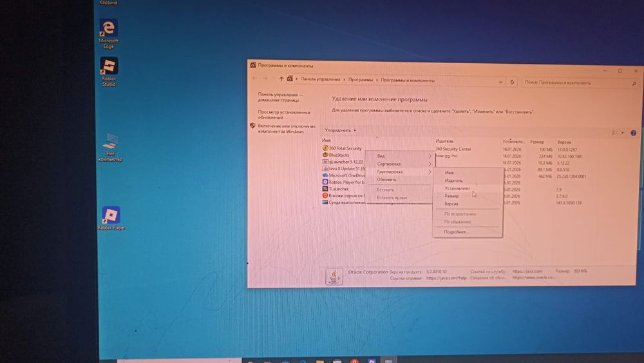Viewport: 644px width, 363px height.
Task: Click the view options icon in the toolbar
Action: [x=614, y=132]
